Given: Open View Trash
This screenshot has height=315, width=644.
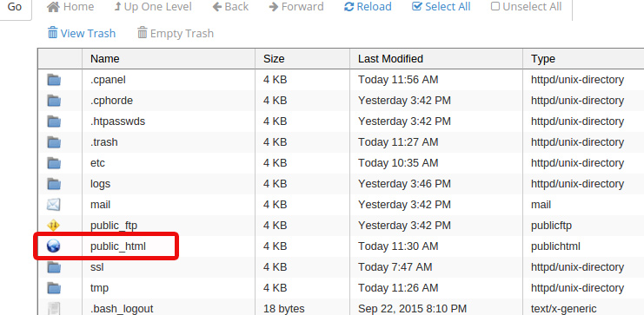Looking at the screenshot, I should (x=82, y=33).
